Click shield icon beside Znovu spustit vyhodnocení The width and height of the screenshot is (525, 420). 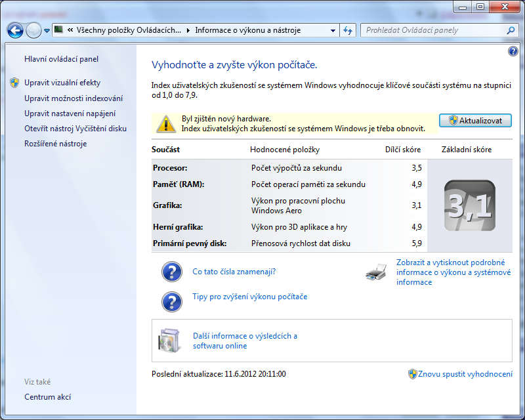(413, 374)
